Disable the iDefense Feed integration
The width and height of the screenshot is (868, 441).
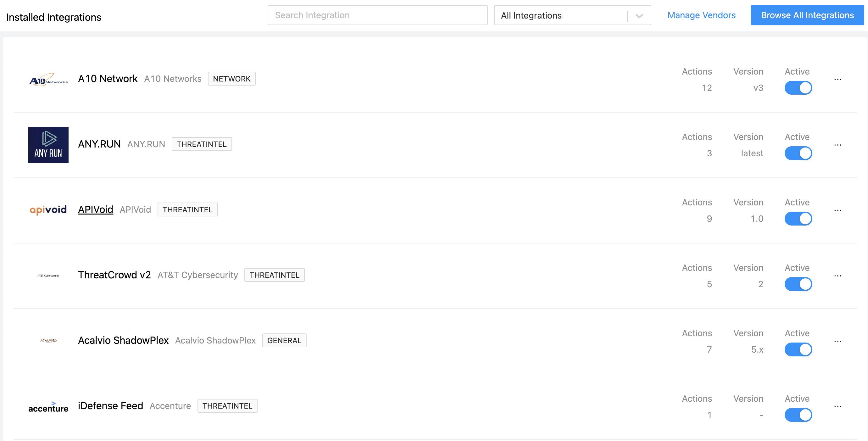(x=798, y=415)
